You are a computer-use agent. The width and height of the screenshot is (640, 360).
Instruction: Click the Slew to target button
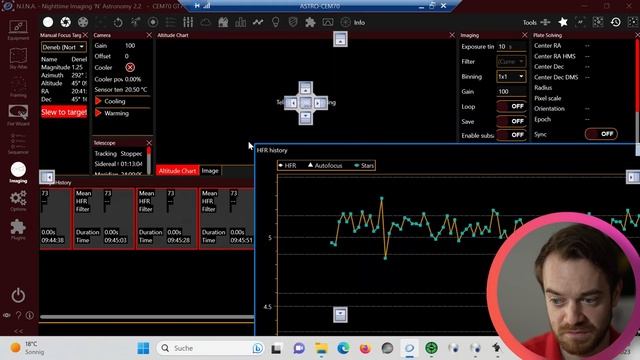64,112
